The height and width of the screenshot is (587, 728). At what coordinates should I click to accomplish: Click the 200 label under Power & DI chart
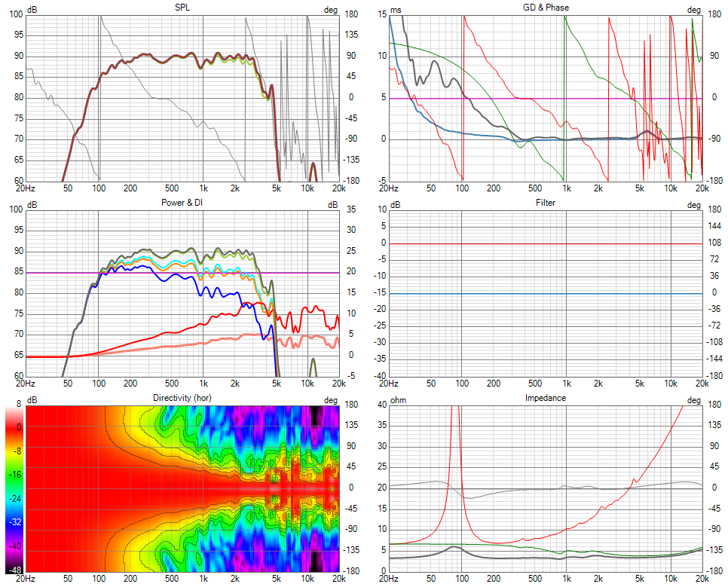coord(130,384)
